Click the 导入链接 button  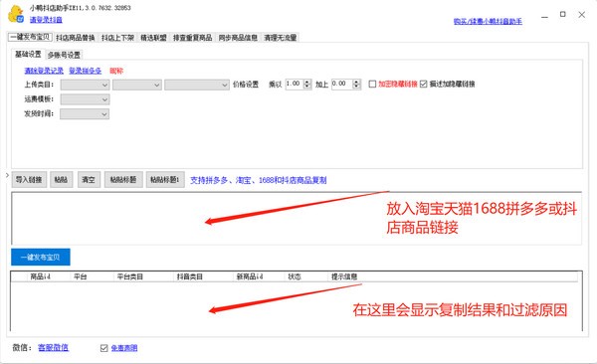pyautogui.click(x=29, y=180)
